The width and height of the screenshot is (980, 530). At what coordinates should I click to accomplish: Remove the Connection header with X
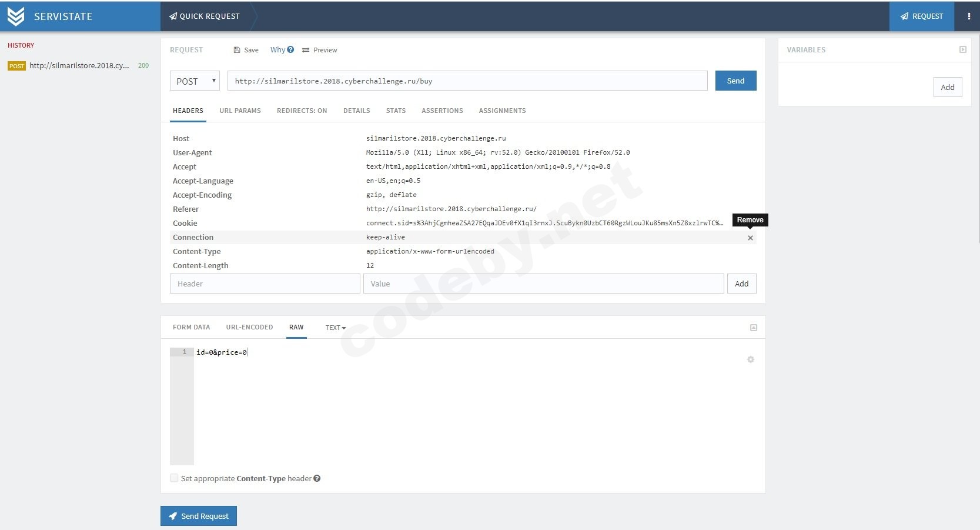coord(750,238)
